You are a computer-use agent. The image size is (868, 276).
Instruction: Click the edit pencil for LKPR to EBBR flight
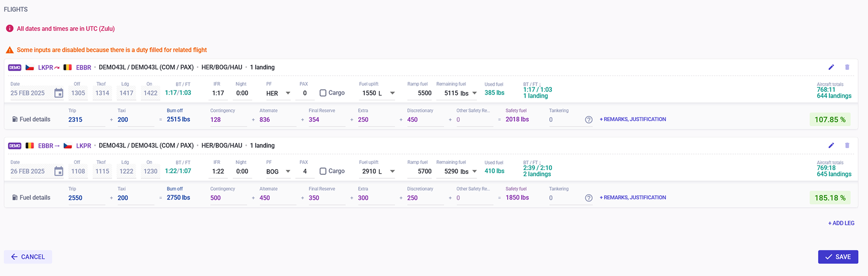click(831, 67)
